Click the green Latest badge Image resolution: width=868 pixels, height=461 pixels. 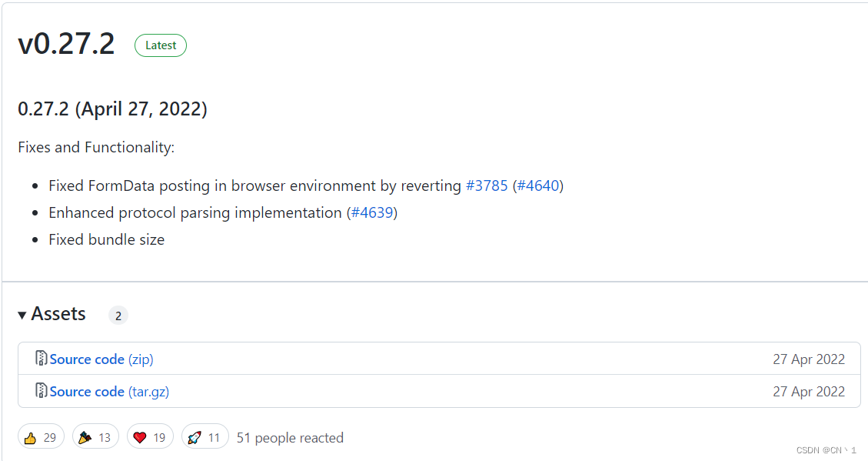160,45
